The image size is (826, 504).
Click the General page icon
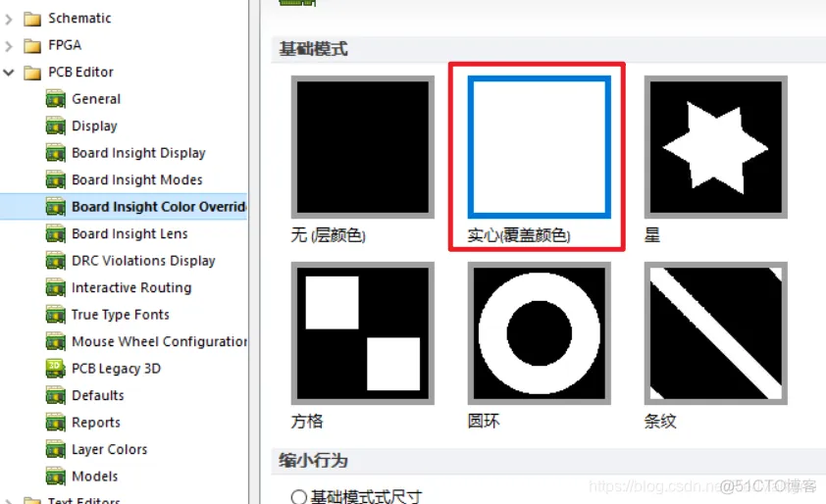click(x=56, y=99)
